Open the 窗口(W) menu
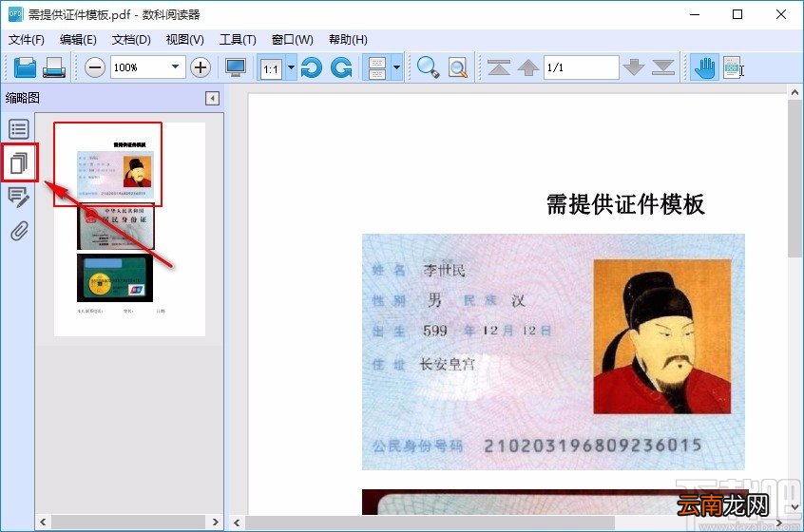 click(x=293, y=40)
